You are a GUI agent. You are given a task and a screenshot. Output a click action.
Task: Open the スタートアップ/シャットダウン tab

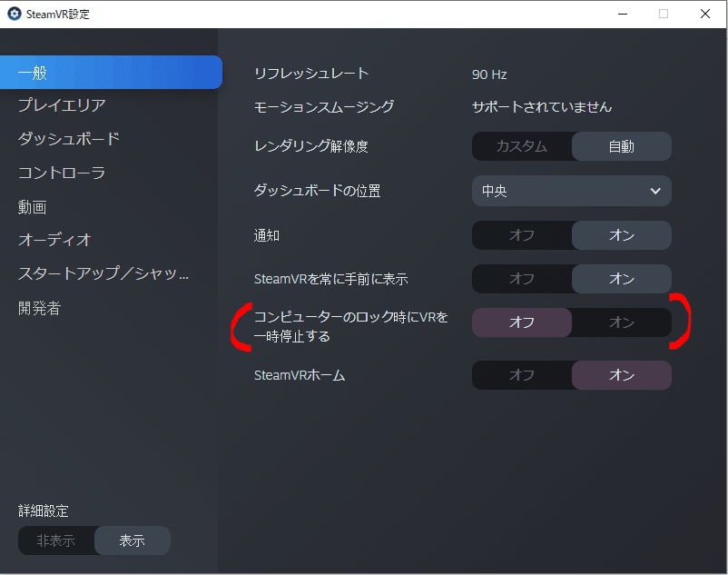coord(103,273)
